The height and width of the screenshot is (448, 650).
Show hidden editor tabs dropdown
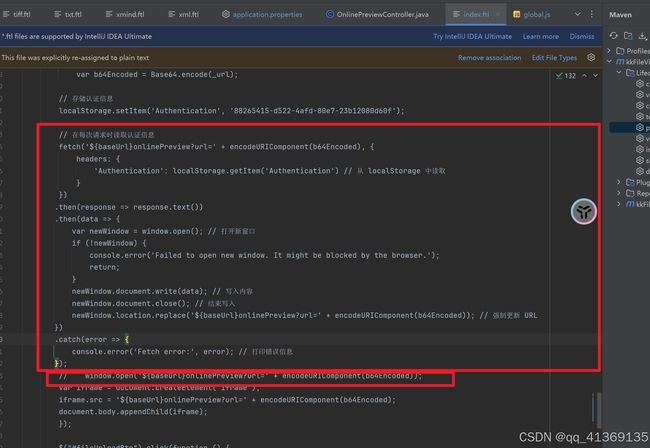[x=577, y=14]
